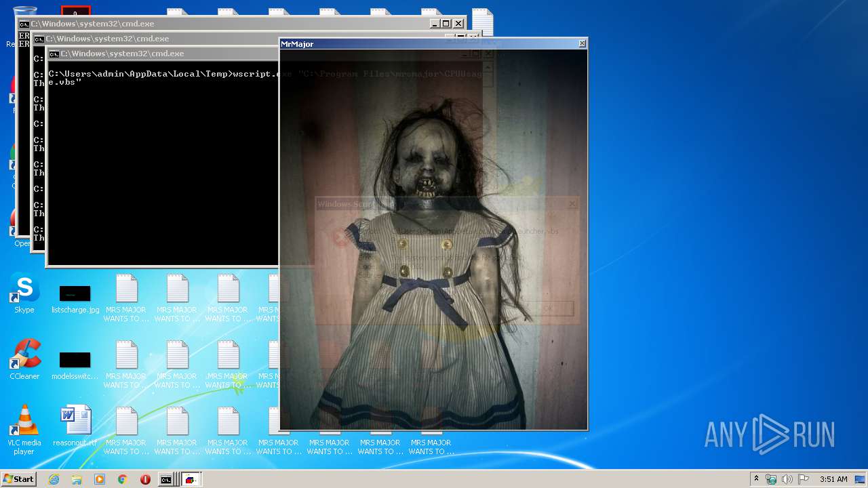Select the CCleaner desktop shortcut
868x488 pixels.
(x=24, y=360)
